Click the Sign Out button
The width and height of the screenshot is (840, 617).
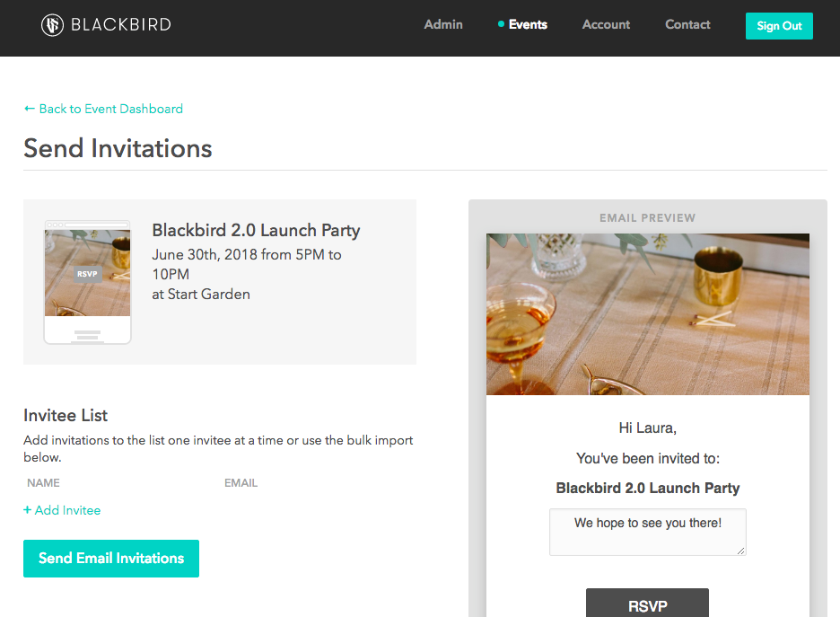779,26
